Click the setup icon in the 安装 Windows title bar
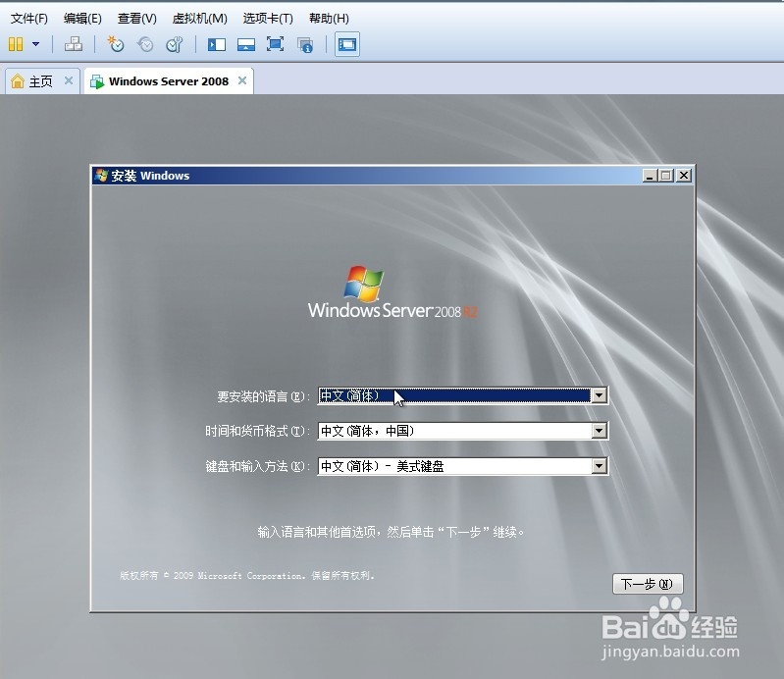 (x=101, y=176)
